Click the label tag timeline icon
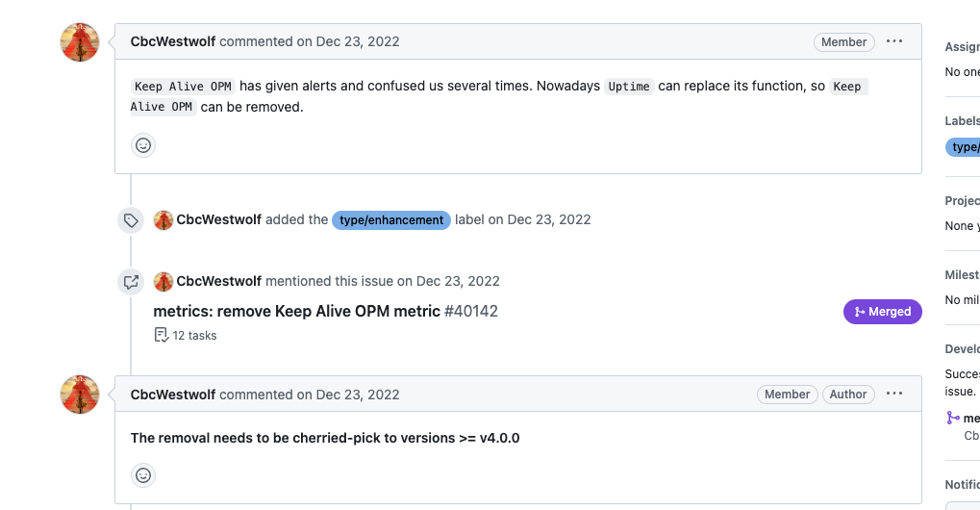The image size is (980, 510). [131, 220]
